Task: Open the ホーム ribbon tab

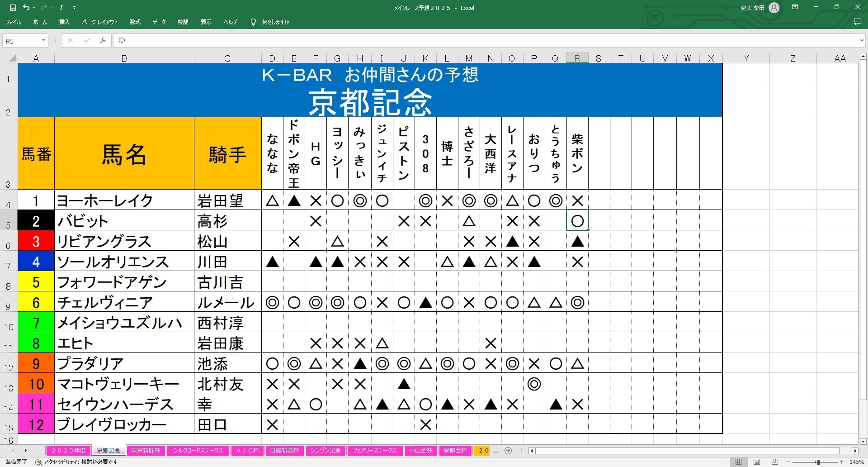Action: tap(40, 22)
